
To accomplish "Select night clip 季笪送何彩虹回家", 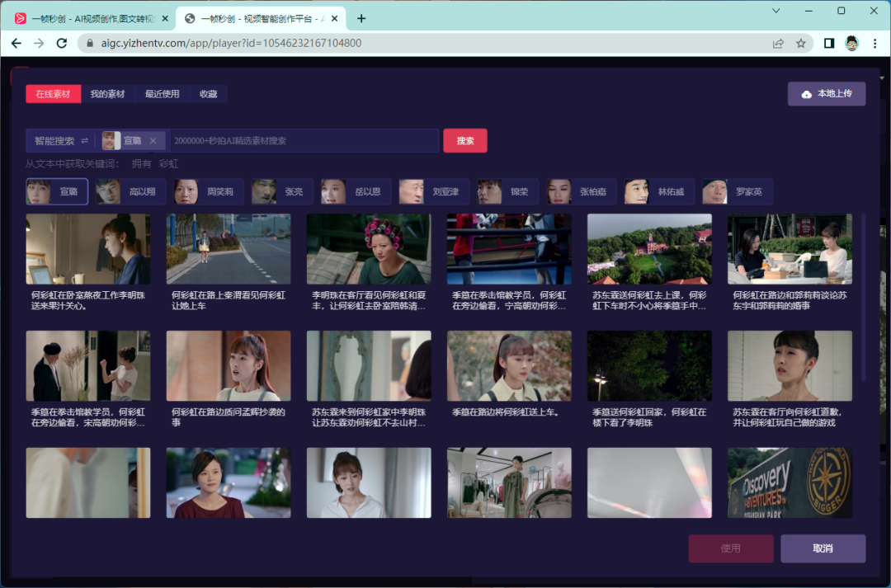I will pyautogui.click(x=649, y=366).
